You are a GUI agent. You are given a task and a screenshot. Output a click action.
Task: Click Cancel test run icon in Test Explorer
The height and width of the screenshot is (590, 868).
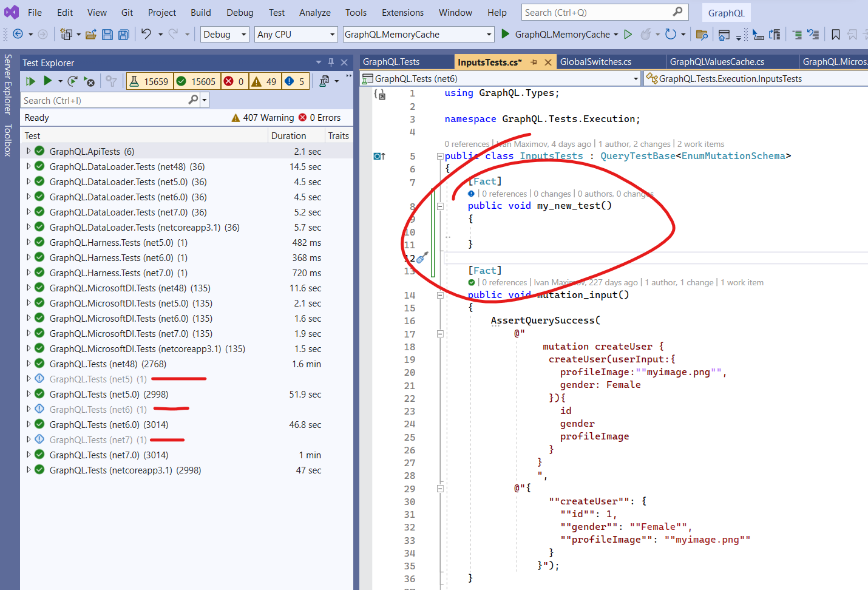[89, 81]
